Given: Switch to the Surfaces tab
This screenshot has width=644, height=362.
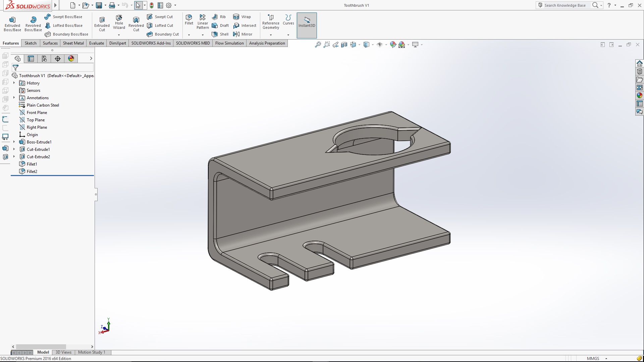Looking at the screenshot, I should coord(50,43).
